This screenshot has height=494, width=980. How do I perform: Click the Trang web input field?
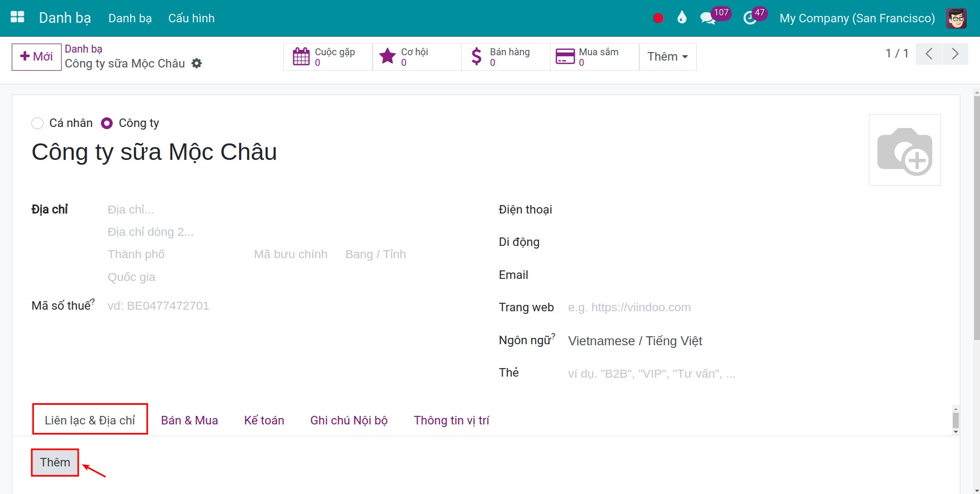coord(754,308)
